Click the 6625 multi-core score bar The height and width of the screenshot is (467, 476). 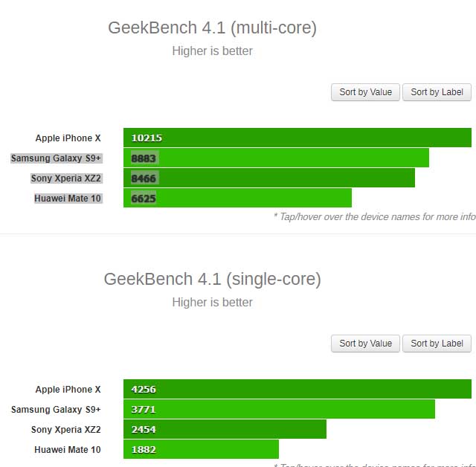(x=237, y=198)
